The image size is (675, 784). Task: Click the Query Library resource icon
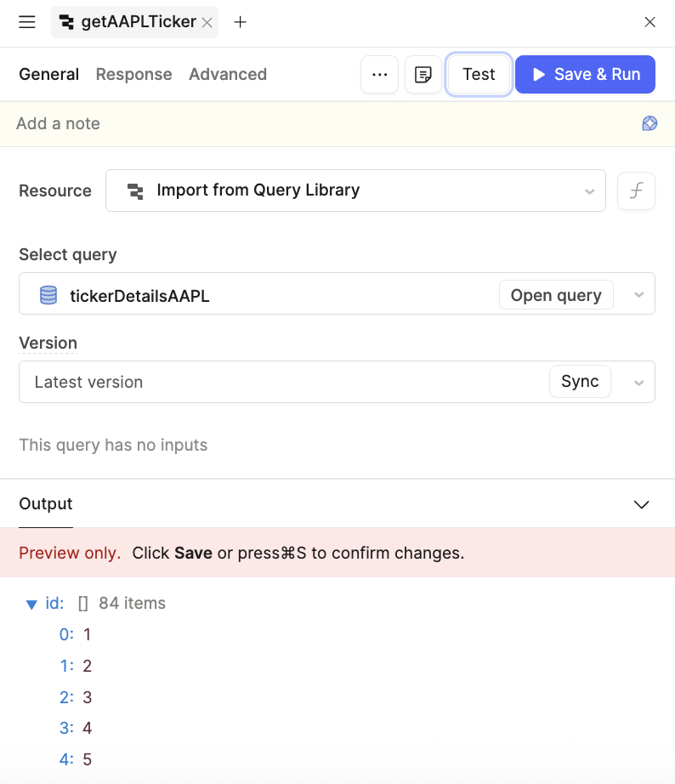[x=135, y=190]
